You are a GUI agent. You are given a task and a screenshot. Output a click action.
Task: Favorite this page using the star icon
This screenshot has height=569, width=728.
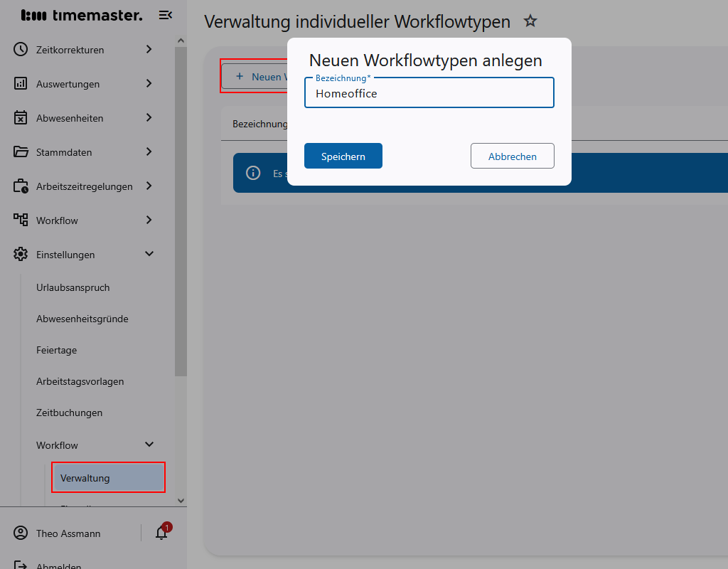(x=530, y=21)
